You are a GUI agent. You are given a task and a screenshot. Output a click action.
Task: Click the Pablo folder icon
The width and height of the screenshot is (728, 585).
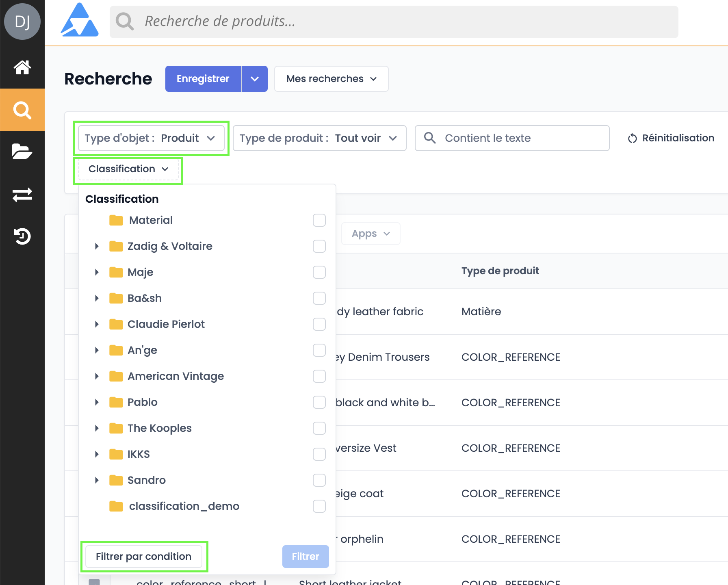click(116, 402)
